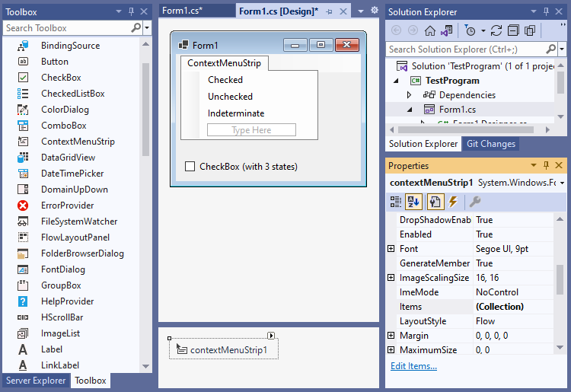Viewport: 571px width, 392px height.
Task: Choose the CheckBox toolbox icon
Action: tap(23, 78)
